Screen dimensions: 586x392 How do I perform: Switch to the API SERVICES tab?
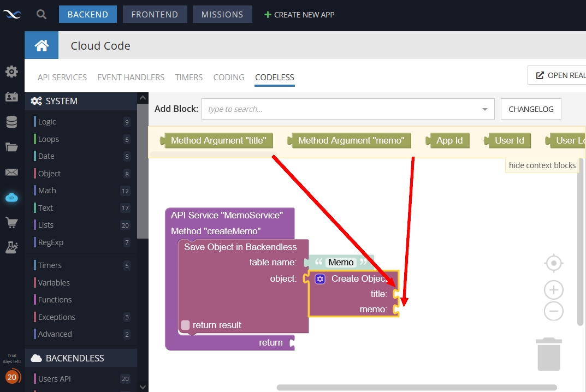click(x=62, y=78)
